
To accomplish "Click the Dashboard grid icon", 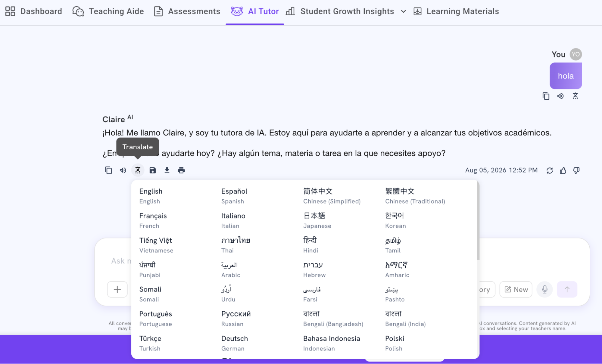I will [10, 11].
